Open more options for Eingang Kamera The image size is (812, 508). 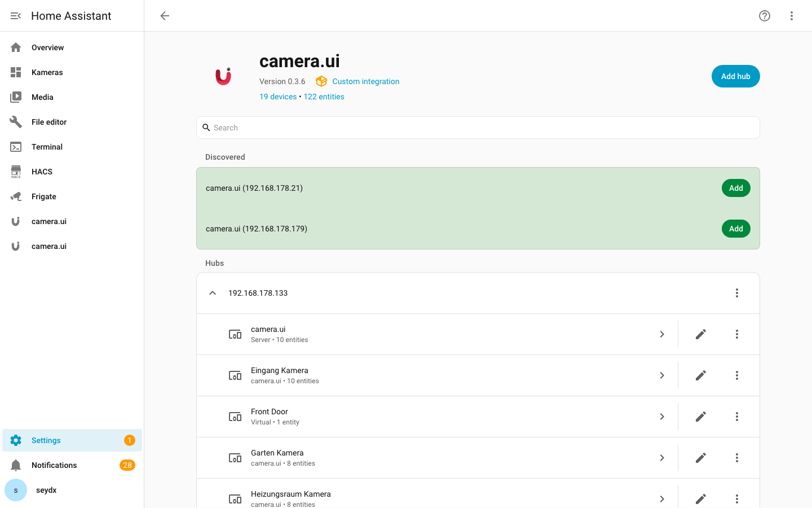point(737,375)
